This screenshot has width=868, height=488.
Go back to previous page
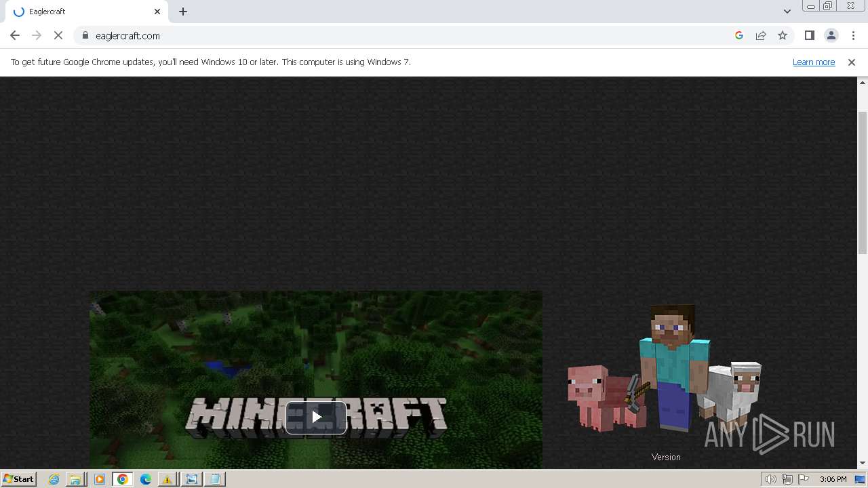pyautogui.click(x=15, y=35)
